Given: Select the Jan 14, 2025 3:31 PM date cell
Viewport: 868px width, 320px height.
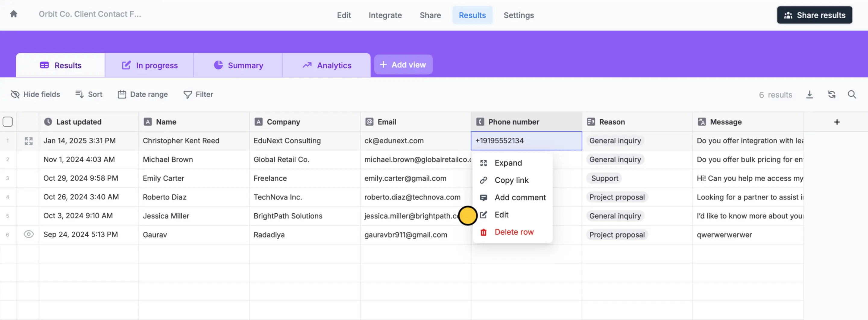Looking at the screenshot, I should [x=89, y=141].
